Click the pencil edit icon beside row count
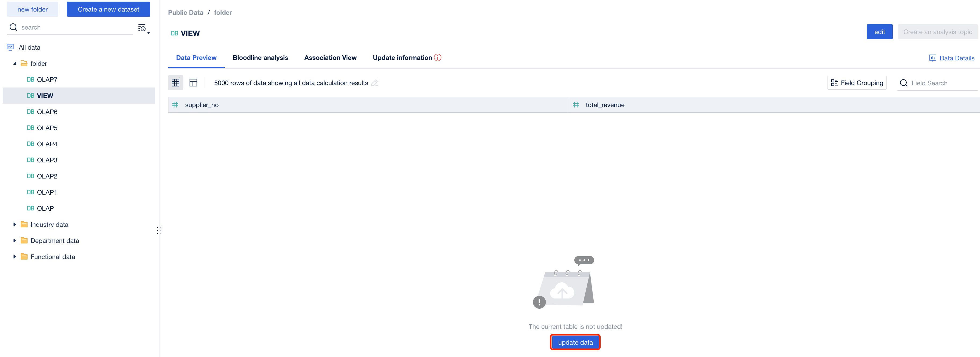The height and width of the screenshot is (357, 980). (x=375, y=83)
